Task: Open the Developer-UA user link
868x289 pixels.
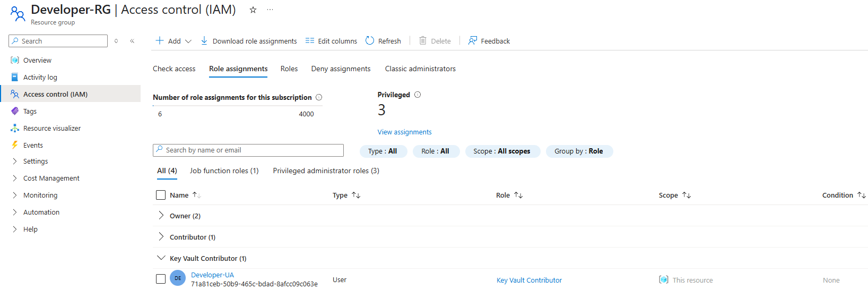Action: click(212, 275)
